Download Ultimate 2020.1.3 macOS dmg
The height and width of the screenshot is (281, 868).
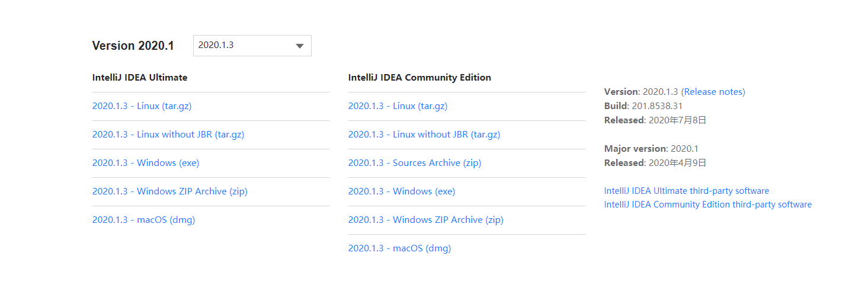point(143,220)
